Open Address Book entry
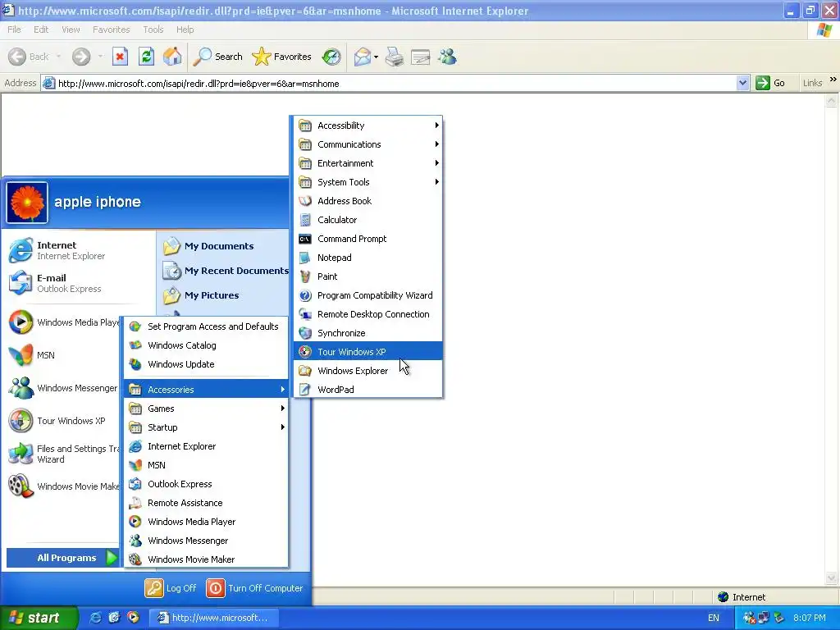Viewport: 840px width, 630px height. (x=368, y=201)
